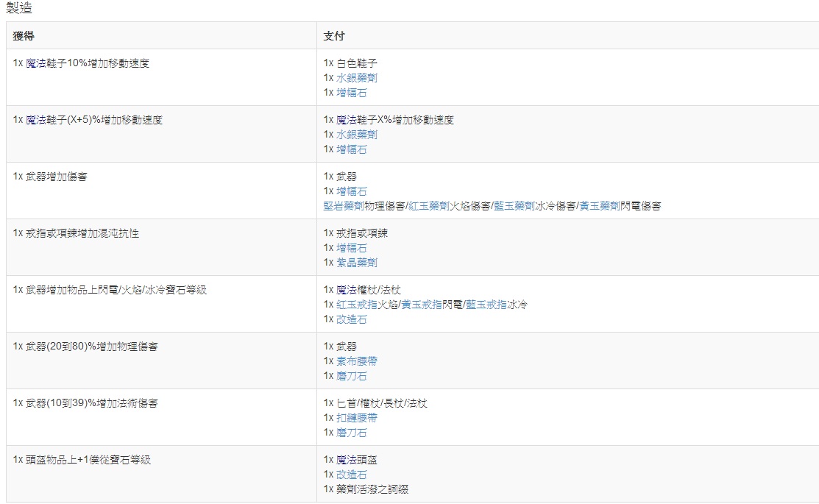The height and width of the screenshot is (504, 819).
Task: Click the 藍玉藥劑 cold damage link
Action: (514, 206)
